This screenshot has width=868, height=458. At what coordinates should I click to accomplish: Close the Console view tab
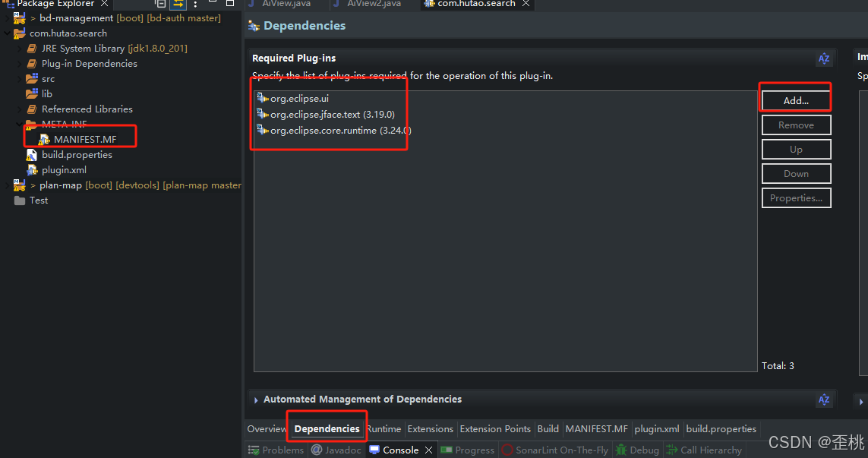click(428, 450)
